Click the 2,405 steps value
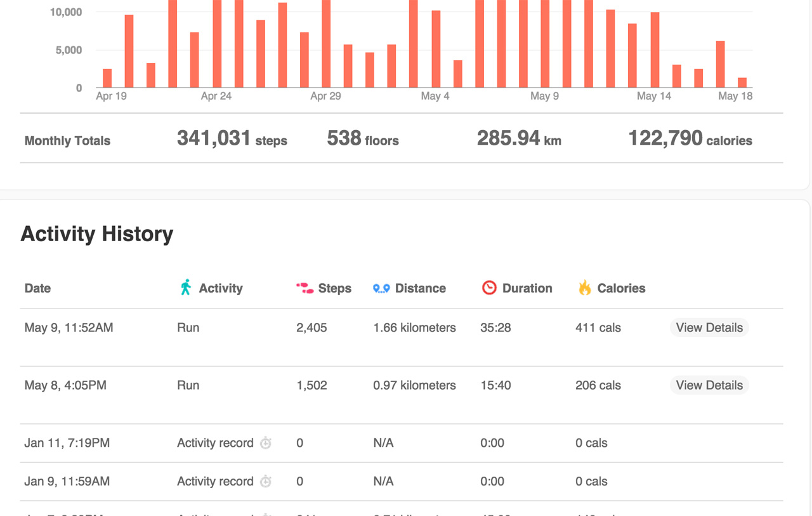This screenshot has height=516, width=812. (311, 328)
